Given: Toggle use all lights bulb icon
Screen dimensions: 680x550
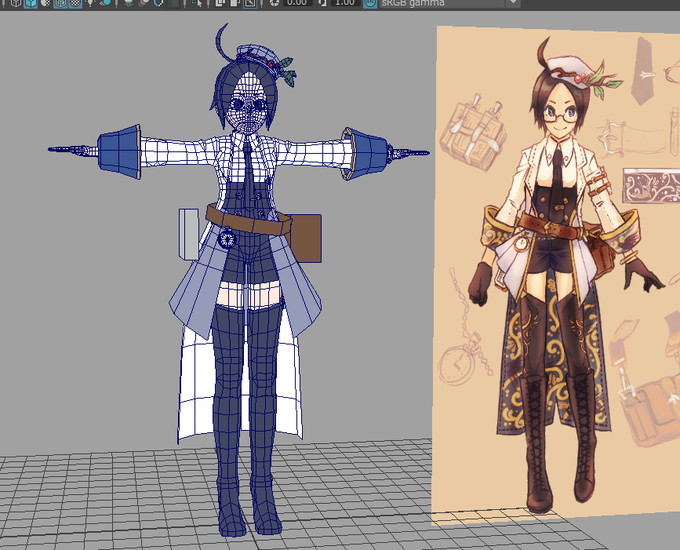Looking at the screenshot, I should click(x=90, y=3).
